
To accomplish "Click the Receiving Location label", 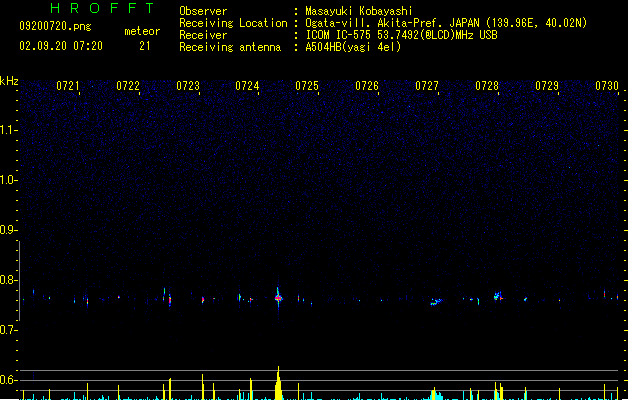I will 233,23.
